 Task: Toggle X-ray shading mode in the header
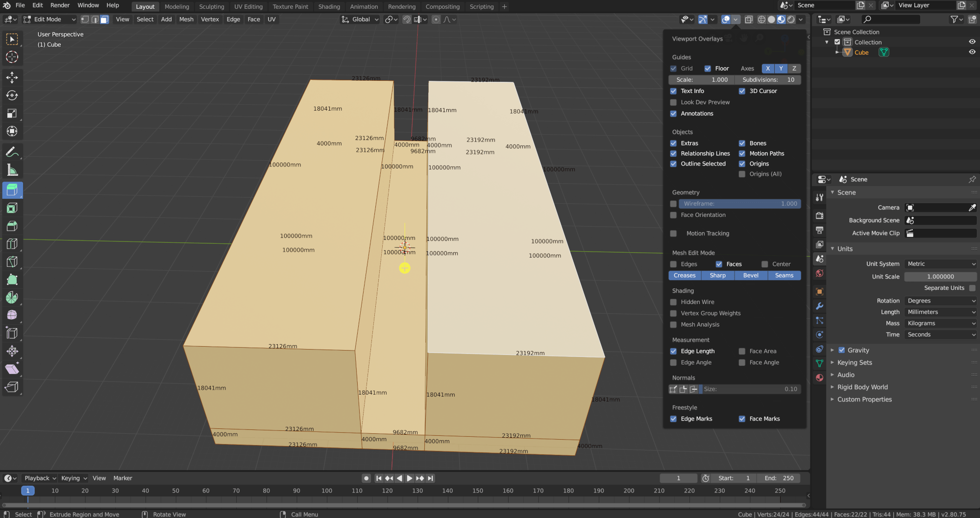[x=748, y=20]
